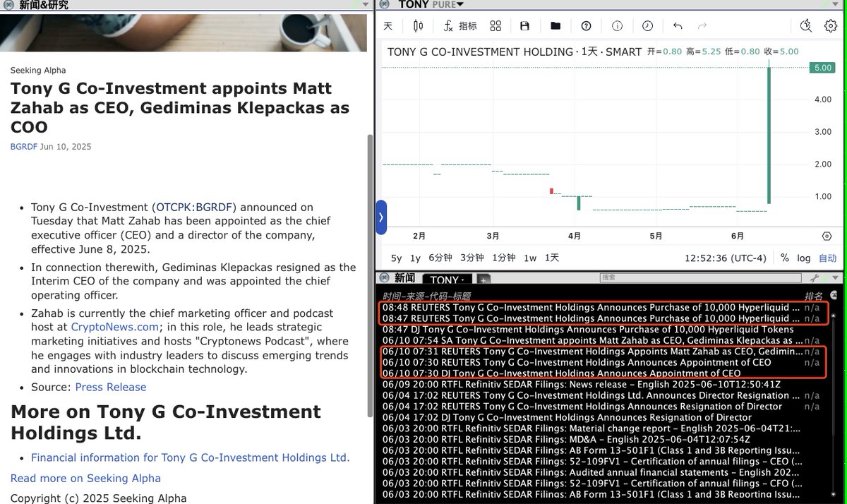Close the 新闻&研究 panel with its X icon
Viewport: 847px width, 504px height.
tap(8, 4)
